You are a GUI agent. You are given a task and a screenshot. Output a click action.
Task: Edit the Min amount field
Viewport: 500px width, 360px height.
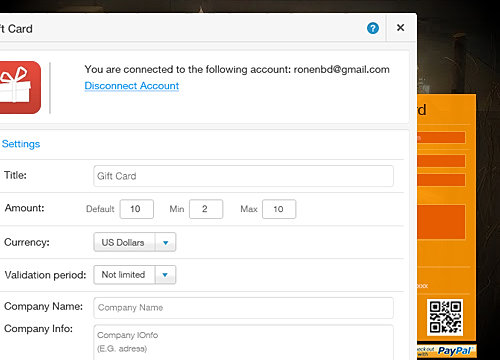[x=206, y=209]
